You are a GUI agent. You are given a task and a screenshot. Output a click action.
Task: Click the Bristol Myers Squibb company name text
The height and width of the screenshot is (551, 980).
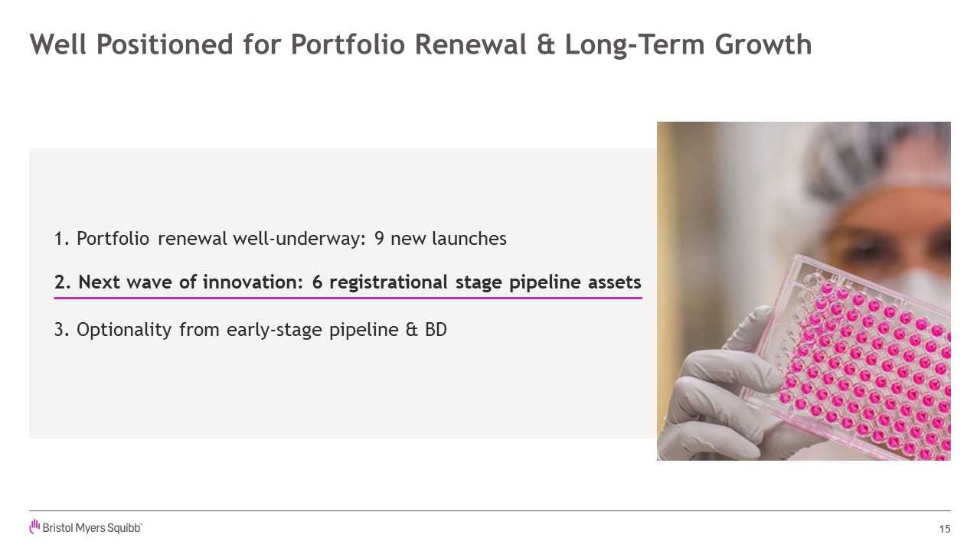(92, 527)
